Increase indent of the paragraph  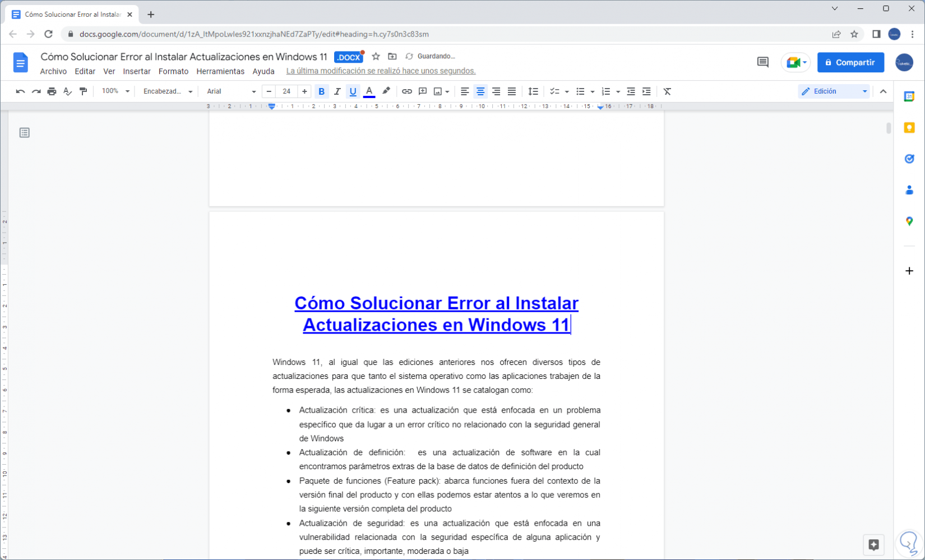646,91
